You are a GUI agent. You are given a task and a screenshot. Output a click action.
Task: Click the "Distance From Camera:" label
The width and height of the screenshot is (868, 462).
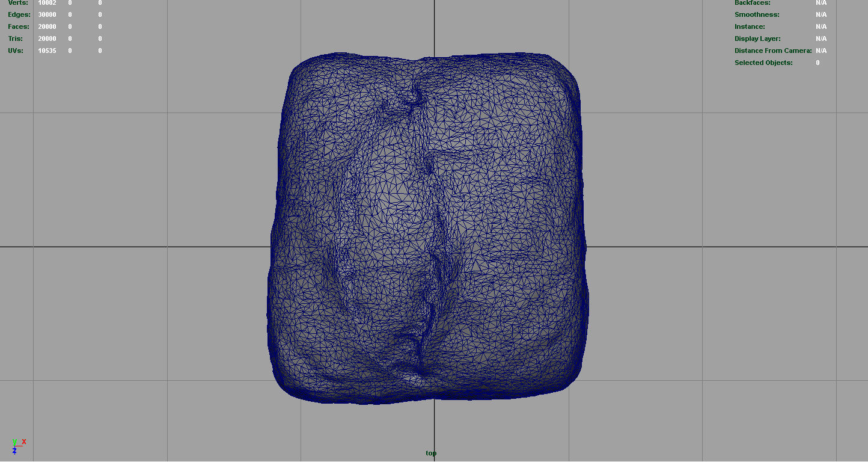(773, 51)
